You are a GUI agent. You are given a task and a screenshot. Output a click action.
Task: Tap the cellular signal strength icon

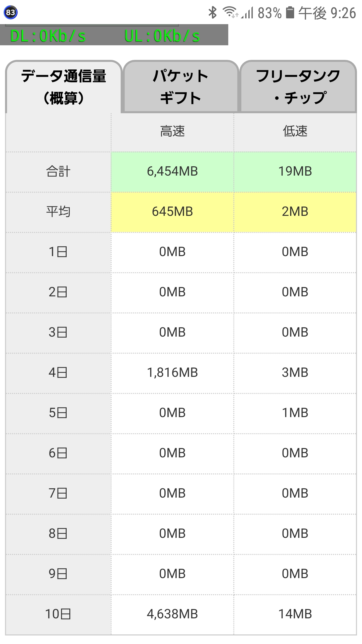(x=247, y=13)
